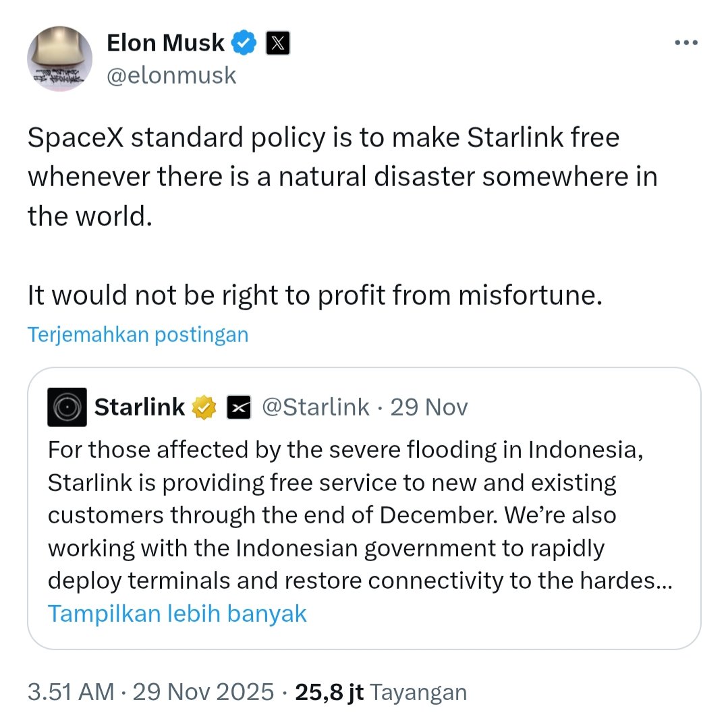Open Elon Musk's profile avatar
This screenshot has width=728, height=725.
tap(59, 59)
